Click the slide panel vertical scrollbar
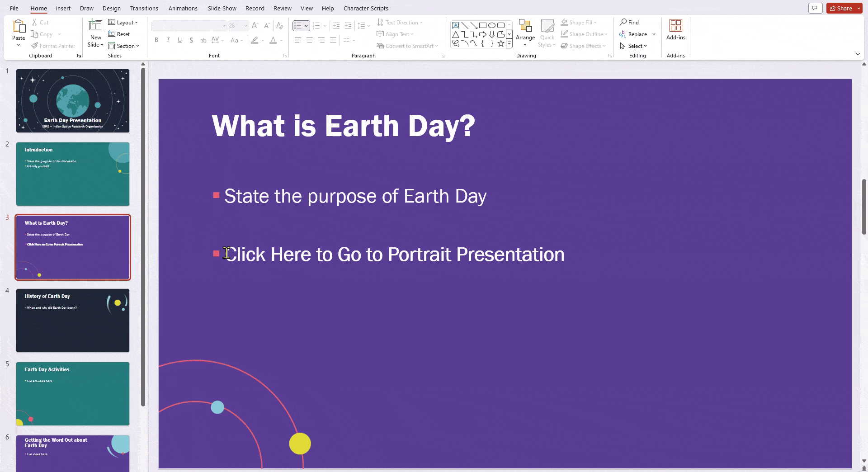The image size is (868, 472). pos(143,235)
